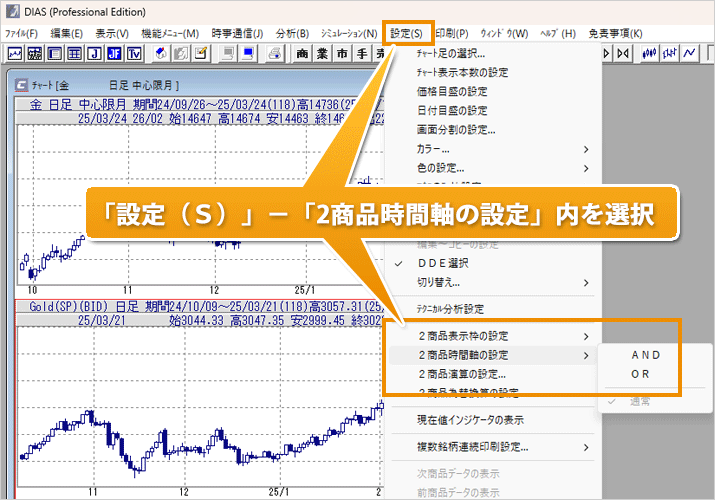
Task: Click the TV toolbar icon
Action: tap(133, 53)
